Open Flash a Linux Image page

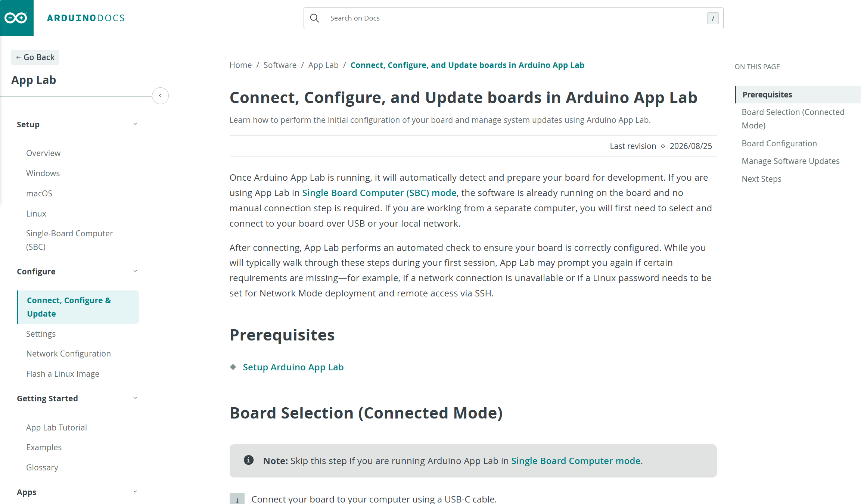[x=63, y=374]
